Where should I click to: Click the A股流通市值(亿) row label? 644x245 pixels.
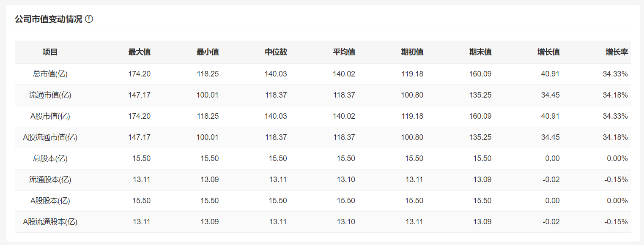50,137
